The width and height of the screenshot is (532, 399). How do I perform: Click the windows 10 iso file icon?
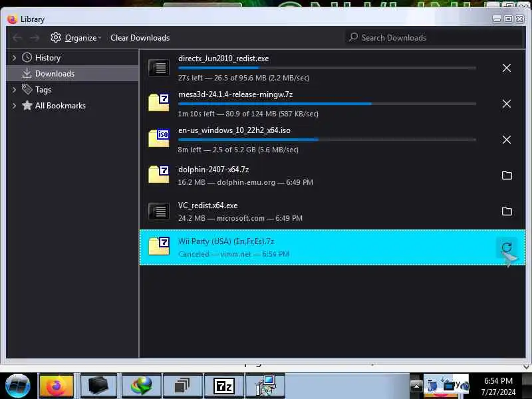point(159,138)
